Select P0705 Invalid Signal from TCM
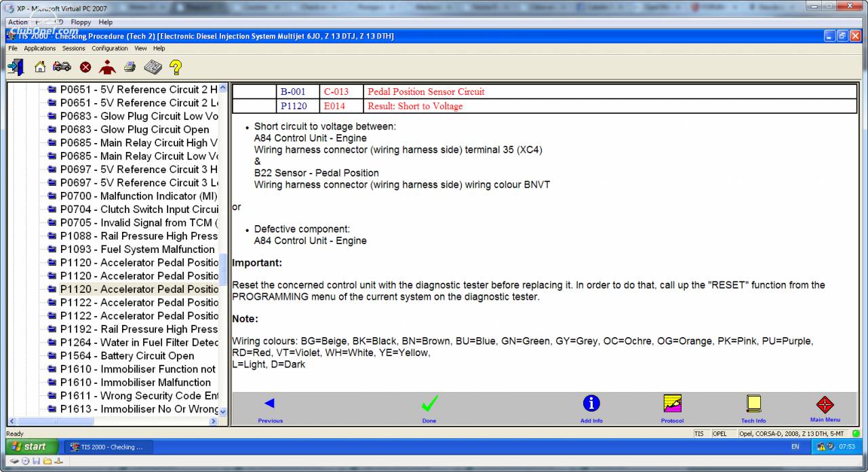868x472 pixels. (133, 222)
